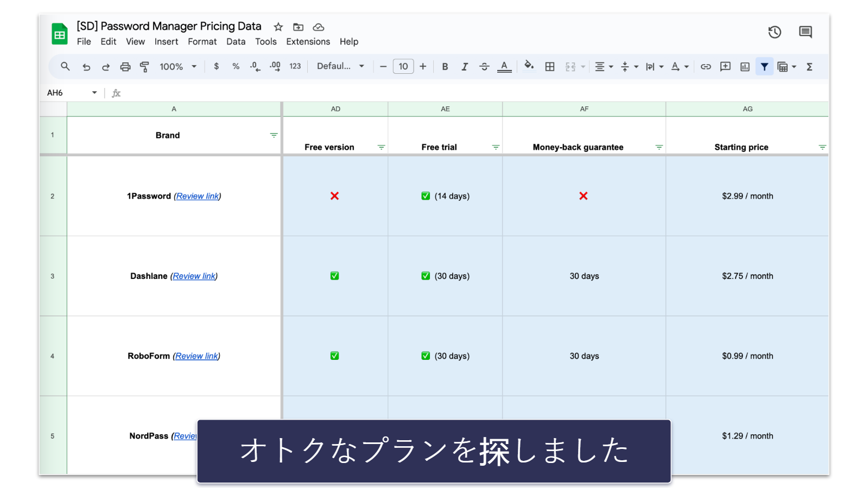Image resolution: width=868 pixels, height=488 pixels.
Task: Click the font size field showing 10
Action: coord(403,66)
